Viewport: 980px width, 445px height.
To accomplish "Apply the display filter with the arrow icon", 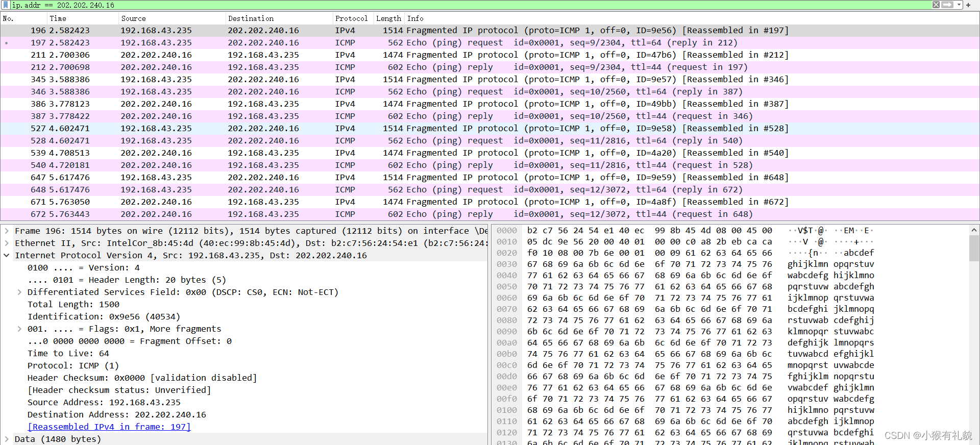I will [947, 5].
